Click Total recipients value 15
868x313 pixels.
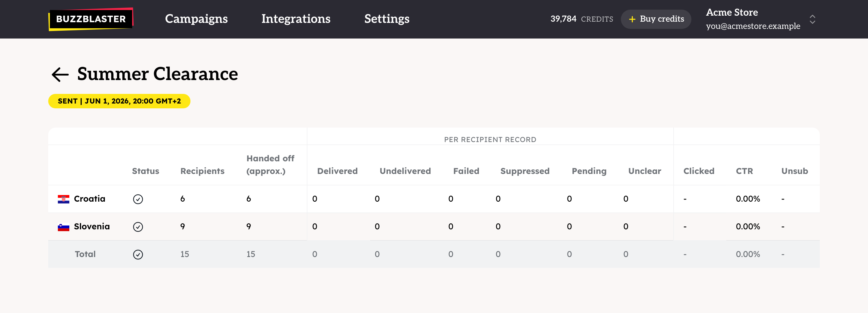pos(185,254)
